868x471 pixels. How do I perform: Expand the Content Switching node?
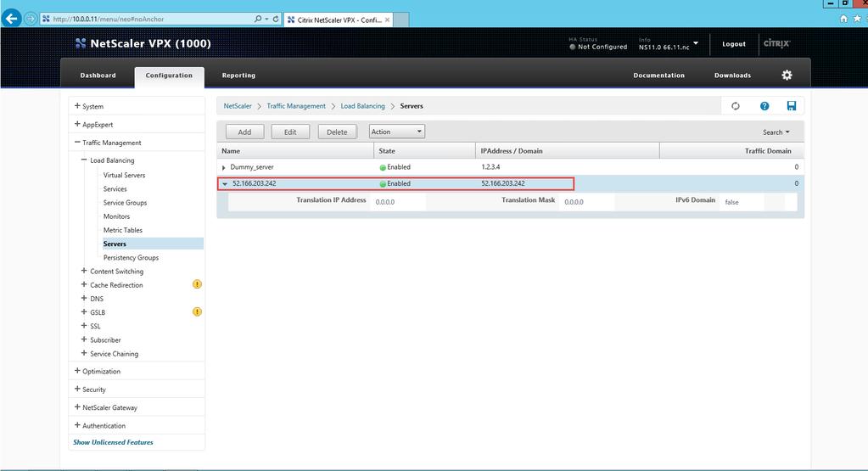pos(84,271)
